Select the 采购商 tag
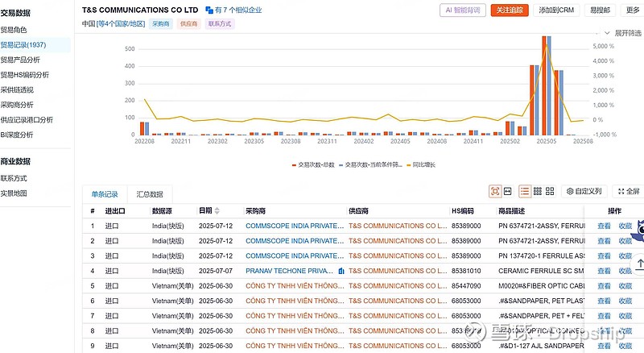This screenshot has width=644, height=353. point(160,24)
